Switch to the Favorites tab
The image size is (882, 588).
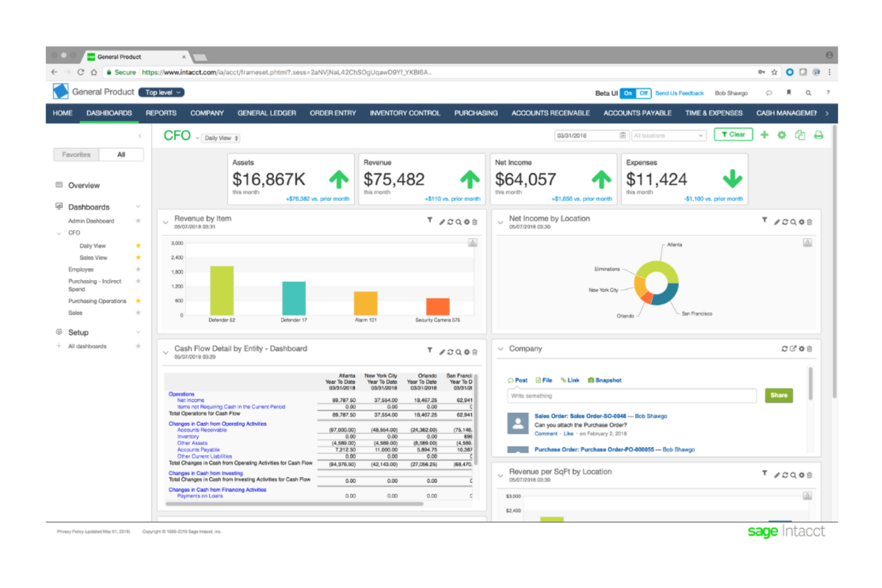coord(75,154)
